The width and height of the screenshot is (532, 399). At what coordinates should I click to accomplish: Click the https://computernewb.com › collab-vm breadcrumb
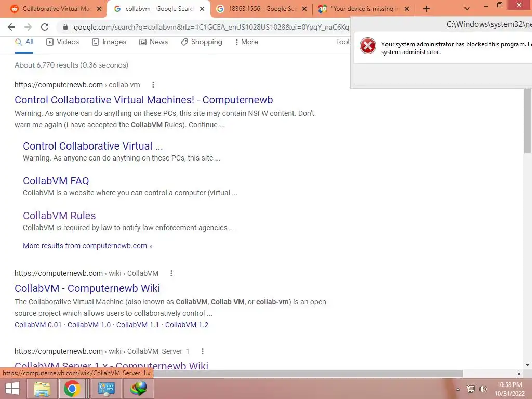click(77, 85)
